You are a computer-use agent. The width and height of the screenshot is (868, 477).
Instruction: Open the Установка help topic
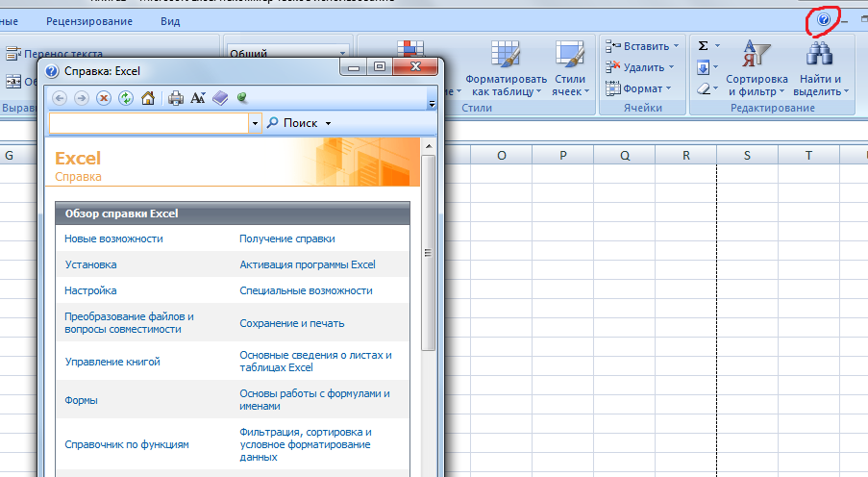90,264
